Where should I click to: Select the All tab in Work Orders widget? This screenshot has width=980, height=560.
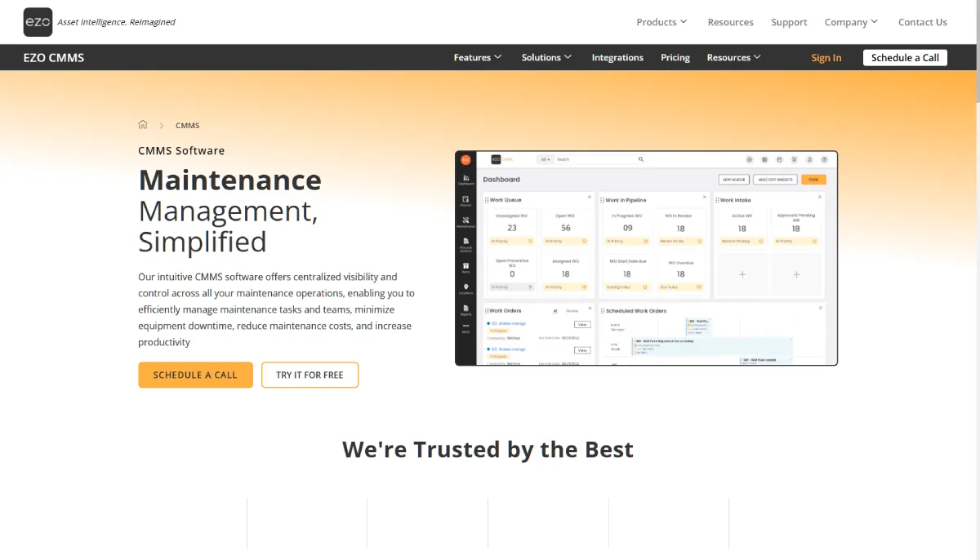coord(555,311)
